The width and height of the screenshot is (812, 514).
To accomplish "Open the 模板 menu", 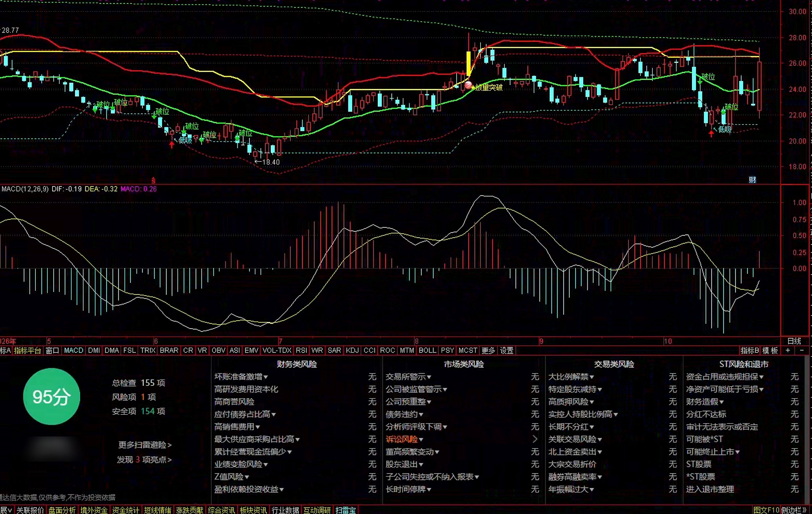I will pos(770,350).
